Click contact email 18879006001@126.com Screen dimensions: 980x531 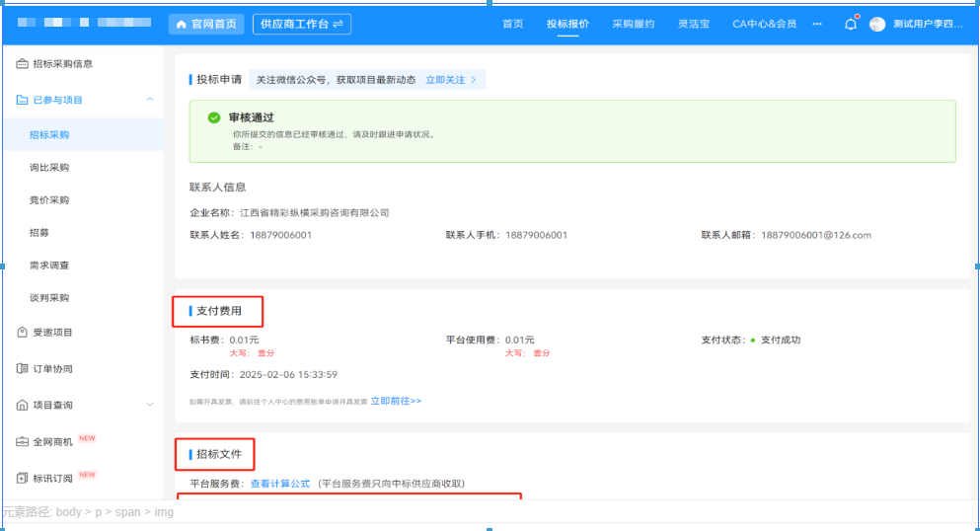(815, 235)
